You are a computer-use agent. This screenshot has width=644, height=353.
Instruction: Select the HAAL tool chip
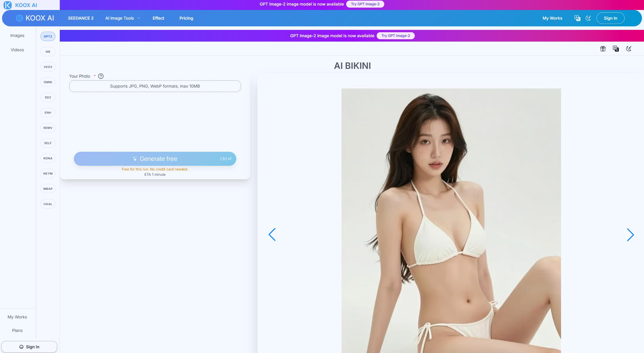pyautogui.click(x=48, y=204)
